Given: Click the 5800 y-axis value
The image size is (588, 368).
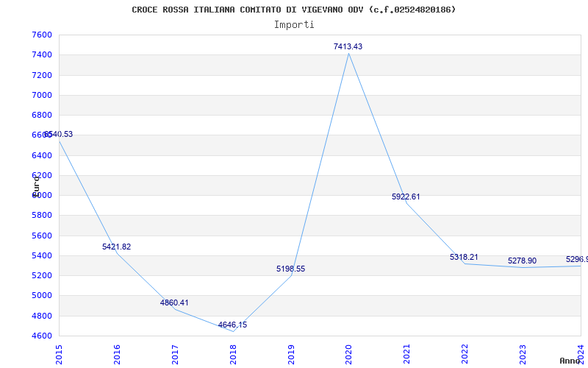Looking at the screenshot, I should pyautogui.click(x=42, y=215).
